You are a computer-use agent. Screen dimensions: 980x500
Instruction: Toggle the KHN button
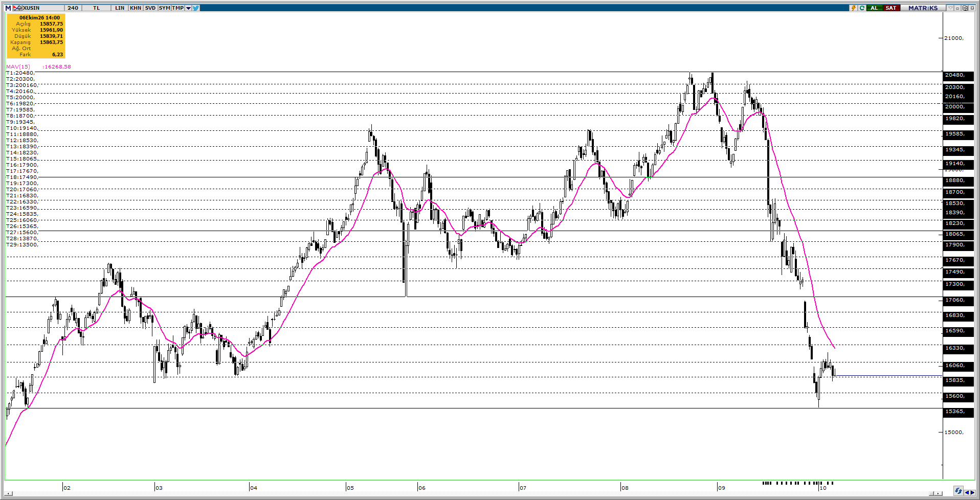[136, 8]
